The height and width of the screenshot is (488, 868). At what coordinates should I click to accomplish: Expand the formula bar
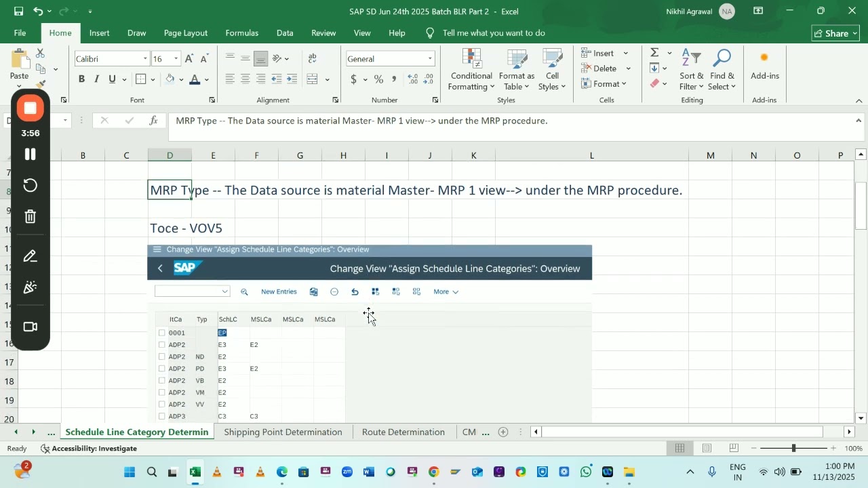(859, 121)
